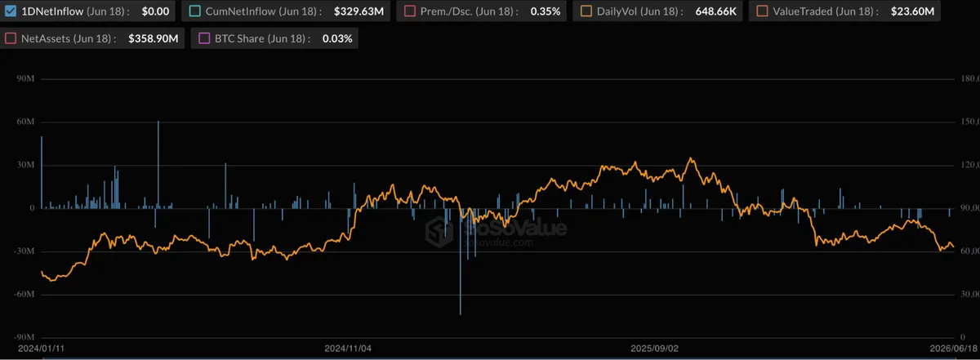Screen dimensions: 980x360
Task: Click the 2024/11/04 x-axis date
Action: click(348, 348)
